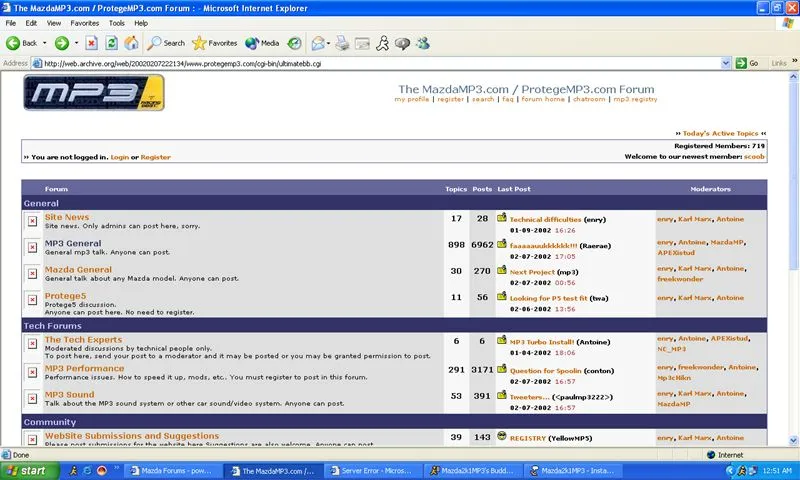800x480 pixels.
Task: Click the Site News forum status icon
Action: (32, 221)
